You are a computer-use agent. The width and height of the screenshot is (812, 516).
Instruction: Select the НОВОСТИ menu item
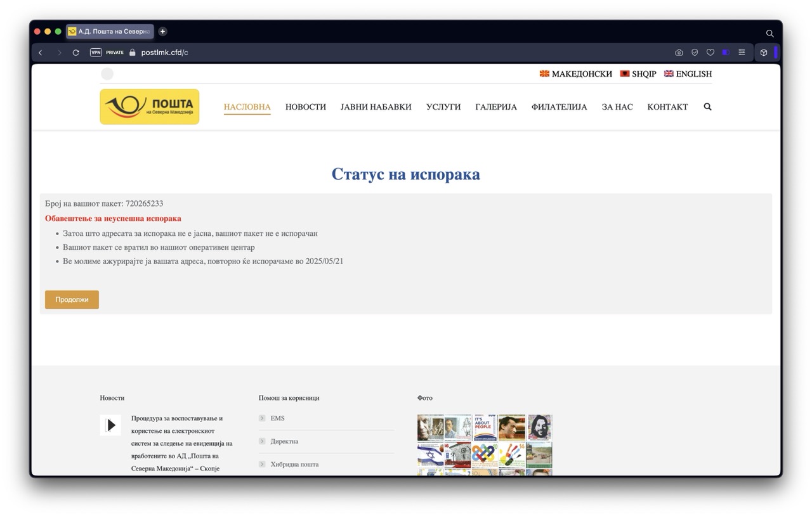point(305,106)
